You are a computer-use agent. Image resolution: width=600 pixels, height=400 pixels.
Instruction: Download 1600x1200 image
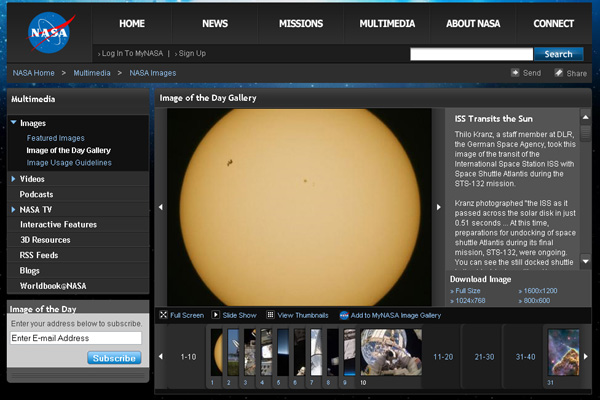[540, 291]
